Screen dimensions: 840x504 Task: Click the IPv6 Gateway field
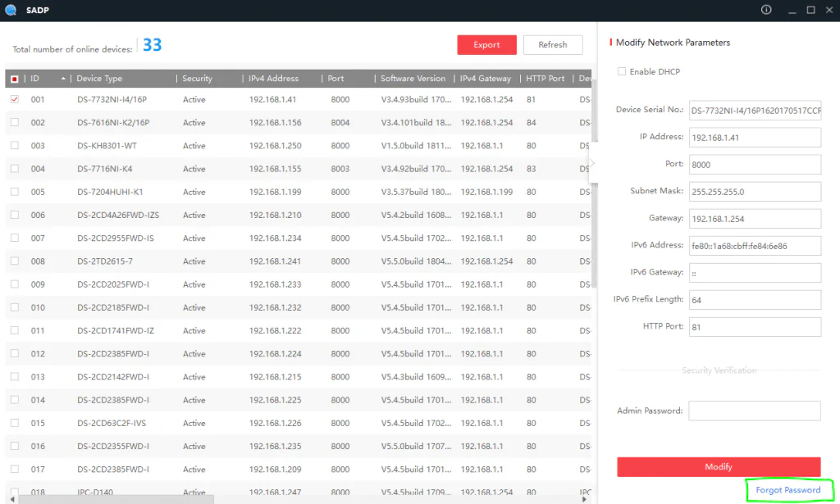click(755, 273)
